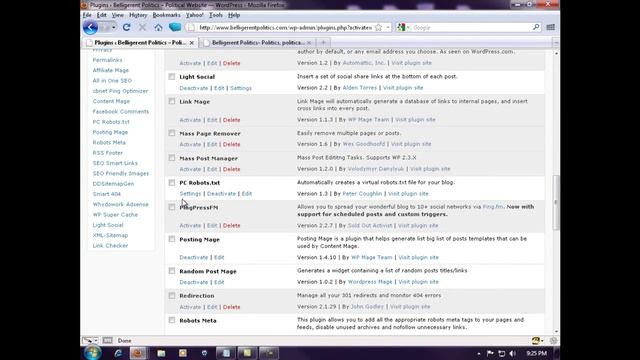Click the grayed stop loading X icon
Viewport: 640px width, 360px height.
point(142,27)
